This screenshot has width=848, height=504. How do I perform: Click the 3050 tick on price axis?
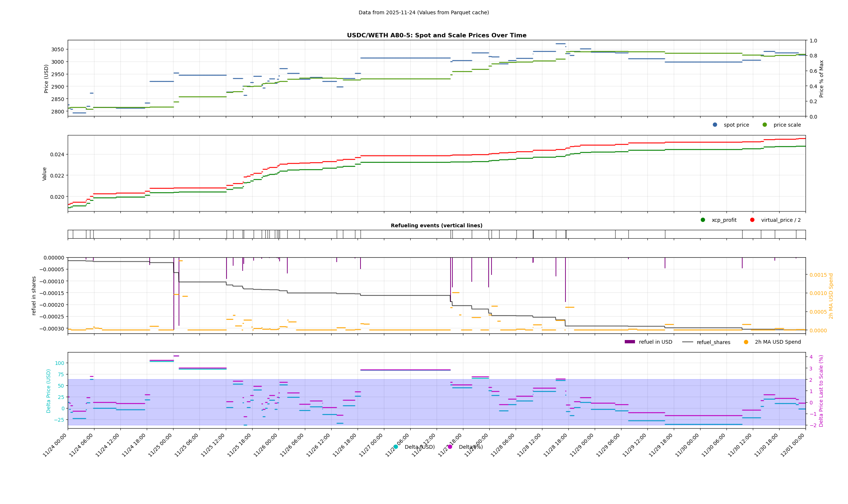pyautogui.click(x=57, y=49)
